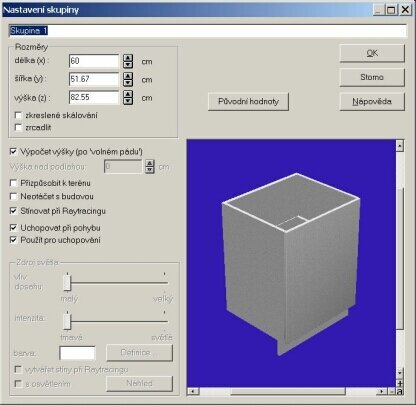Enable zkreslené škálování checkbox
Viewport: 416px width, 405px height.
(19, 115)
